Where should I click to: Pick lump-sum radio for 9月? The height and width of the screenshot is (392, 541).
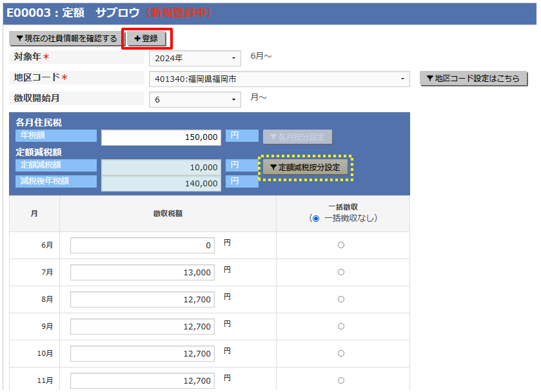tap(341, 326)
